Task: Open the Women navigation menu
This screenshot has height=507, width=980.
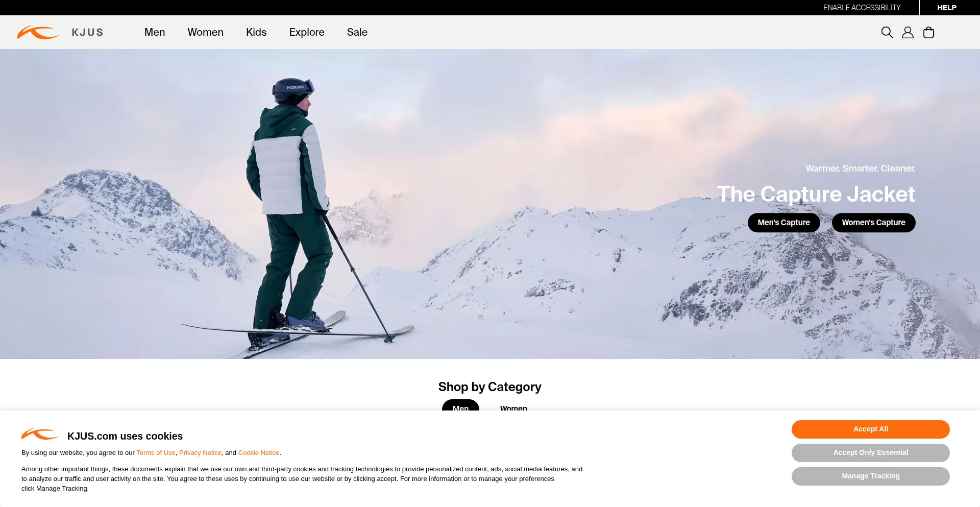Action: pyautogui.click(x=205, y=32)
